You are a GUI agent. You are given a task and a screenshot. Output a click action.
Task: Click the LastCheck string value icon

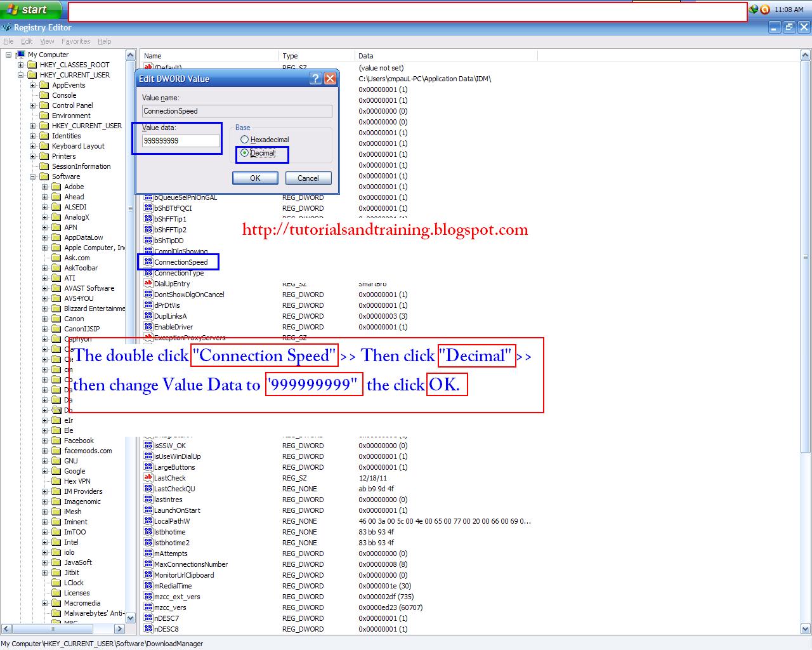tap(148, 478)
